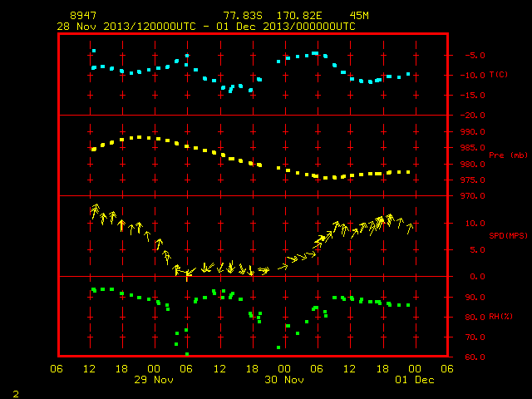This screenshot has width=532, height=399.
Task: Click the 990.0 pressure tick value
Action: [472, 132]
